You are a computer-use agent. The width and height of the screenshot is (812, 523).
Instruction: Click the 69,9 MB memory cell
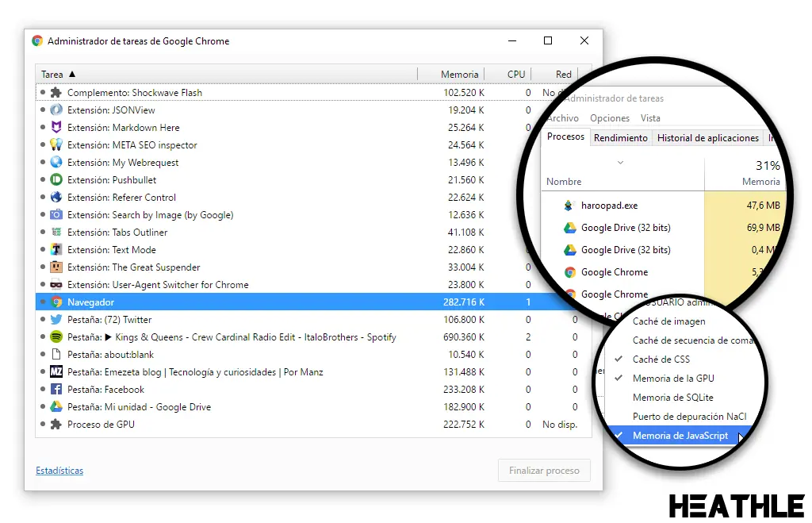click(763, 228)
